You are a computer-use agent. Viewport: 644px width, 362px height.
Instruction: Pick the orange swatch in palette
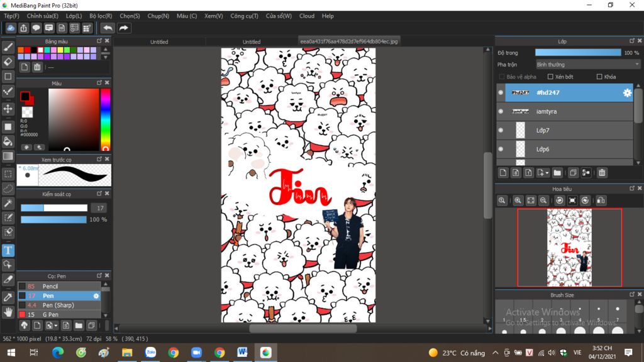click(x=21, y=50)
